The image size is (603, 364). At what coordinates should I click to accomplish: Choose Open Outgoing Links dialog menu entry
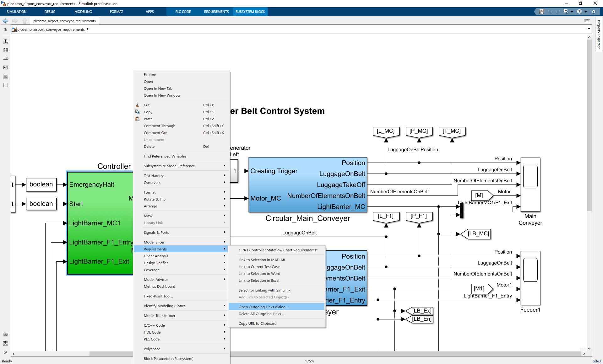tap(263, 307)
